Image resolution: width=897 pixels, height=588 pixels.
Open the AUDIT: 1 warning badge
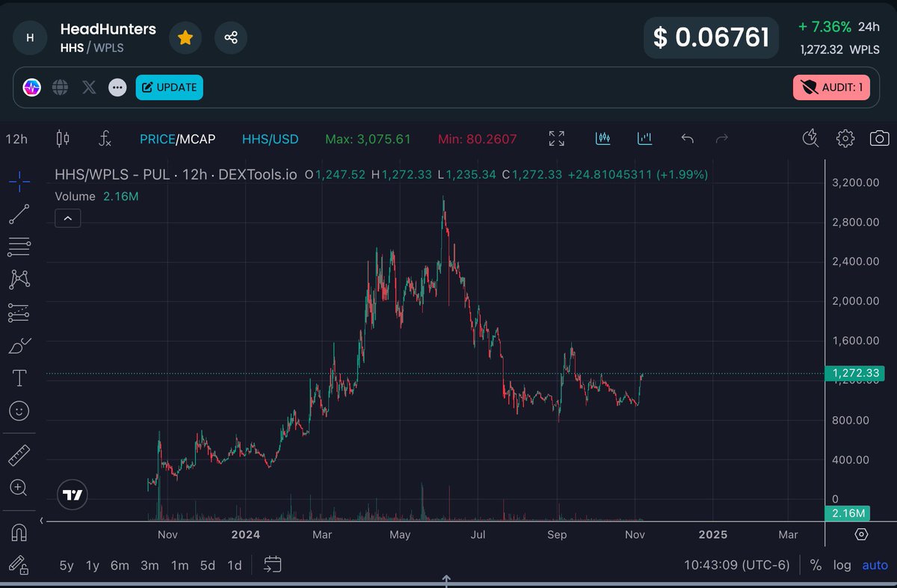(x=831, y=87)
